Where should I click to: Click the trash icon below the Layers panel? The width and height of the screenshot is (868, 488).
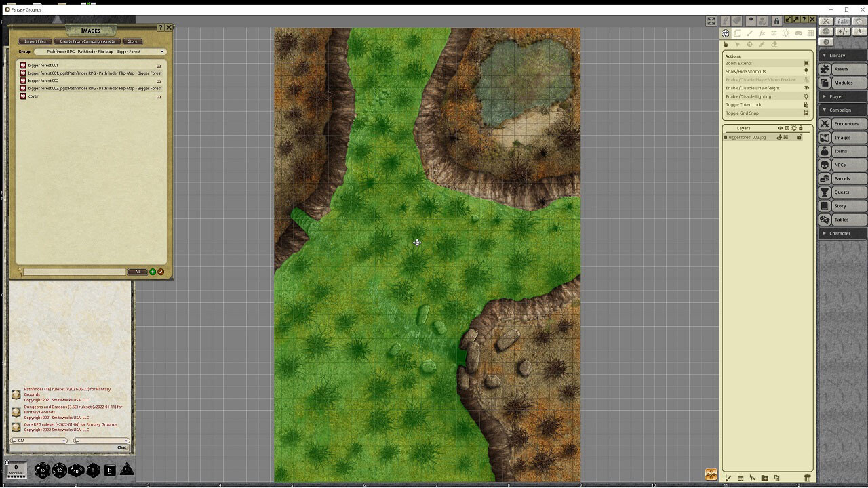[x=808, y=478]
